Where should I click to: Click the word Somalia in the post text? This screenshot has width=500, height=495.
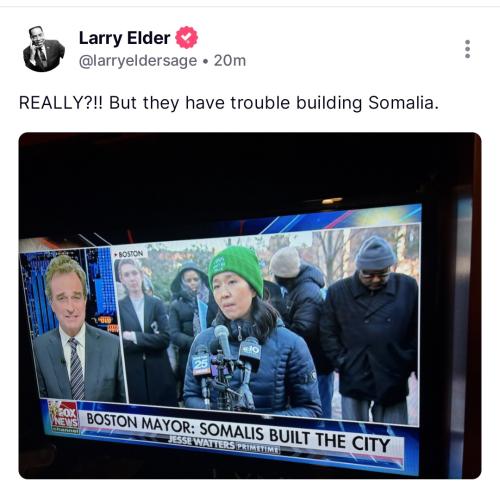pos(403,103)
